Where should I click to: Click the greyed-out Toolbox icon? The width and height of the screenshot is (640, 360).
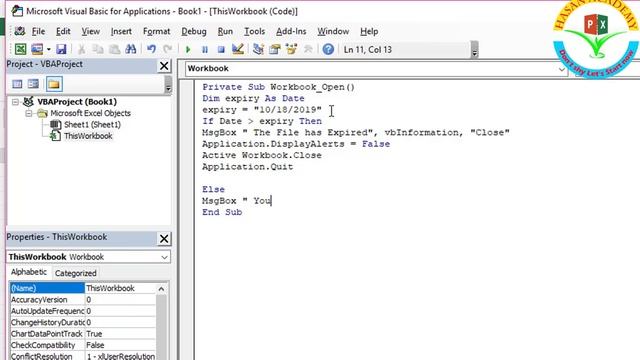click(x=308, y=49)
